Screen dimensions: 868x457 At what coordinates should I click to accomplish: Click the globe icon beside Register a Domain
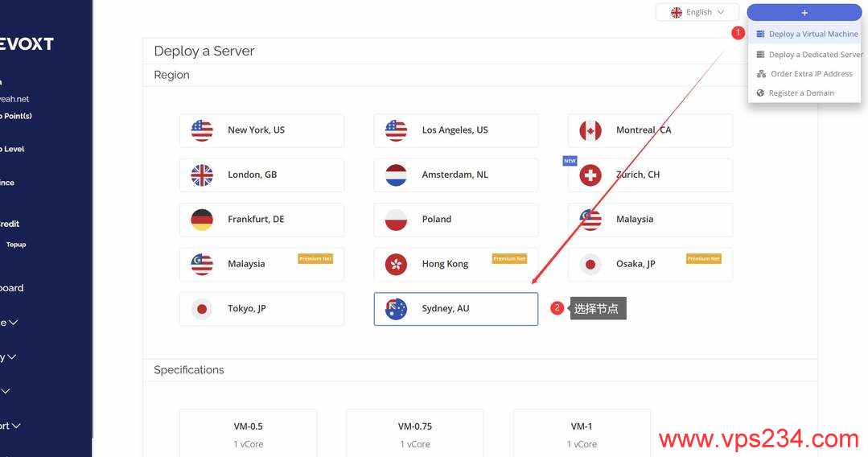click(x=761, y=93)
